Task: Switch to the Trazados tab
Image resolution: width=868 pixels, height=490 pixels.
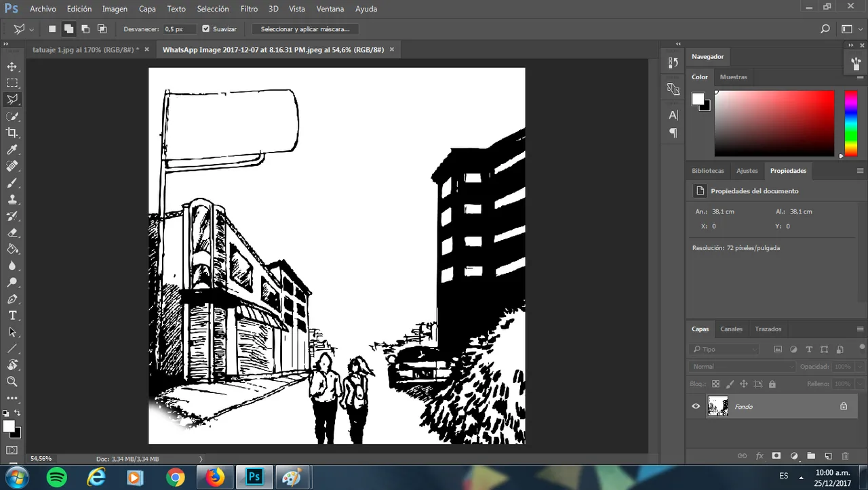Action: (768, 329)
